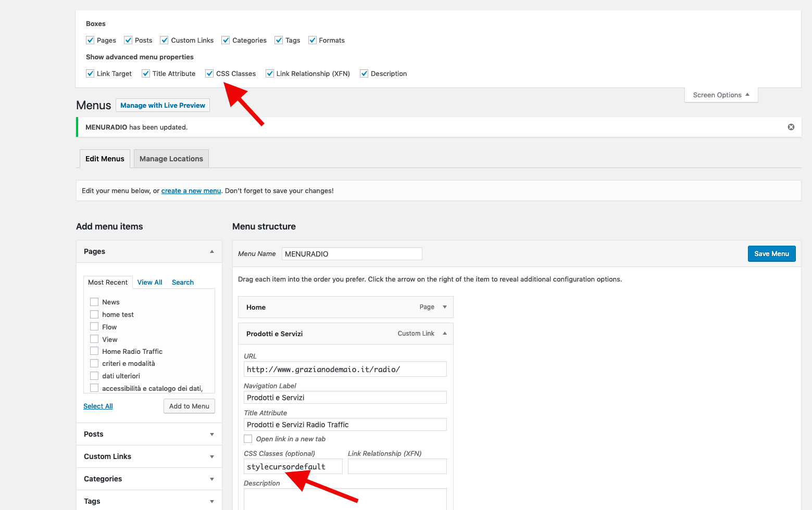
Task: Check the News page checkbox
Action: click(x=94, y=302)
